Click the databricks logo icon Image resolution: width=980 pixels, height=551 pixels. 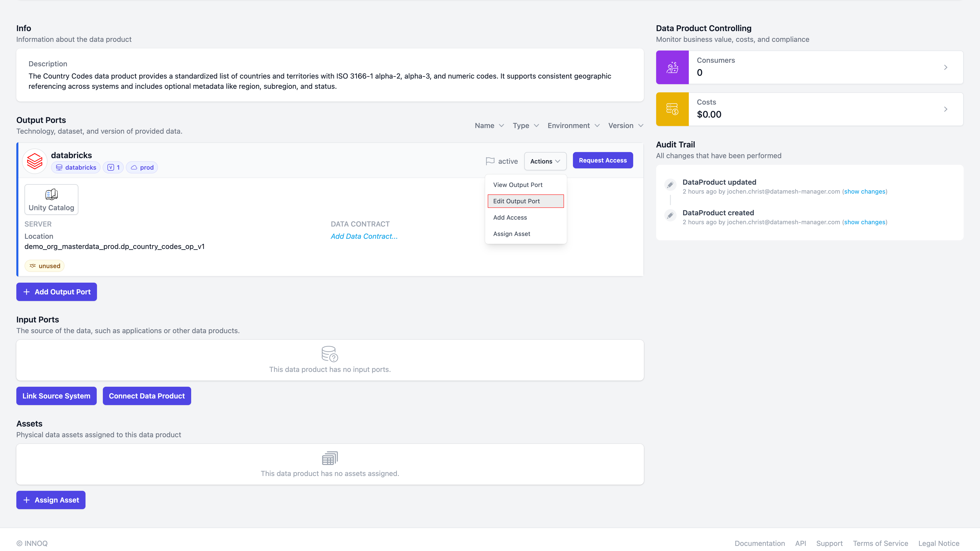pyautogui.click(x=35, y=161)
